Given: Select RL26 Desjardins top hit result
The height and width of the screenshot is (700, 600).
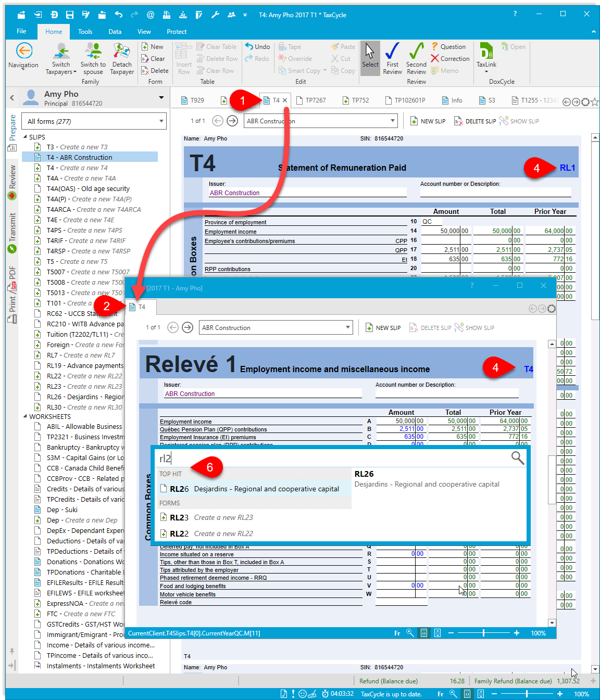Looking at the screenshot, I should click(x=254, y=489).
